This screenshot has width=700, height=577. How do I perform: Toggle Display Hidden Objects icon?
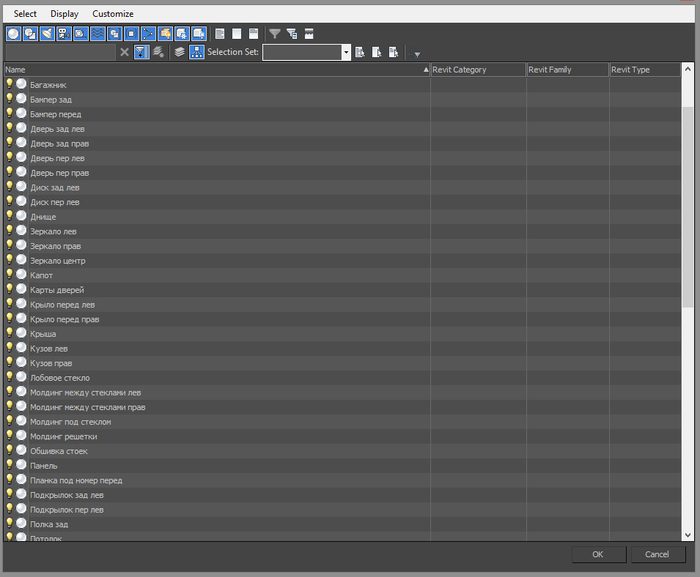tap(199, 33)
